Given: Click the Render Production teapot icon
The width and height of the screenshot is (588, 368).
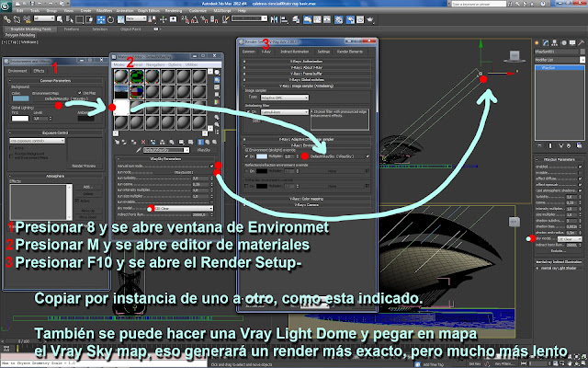Looking at the screenshot, I should (x=370, y=19).
